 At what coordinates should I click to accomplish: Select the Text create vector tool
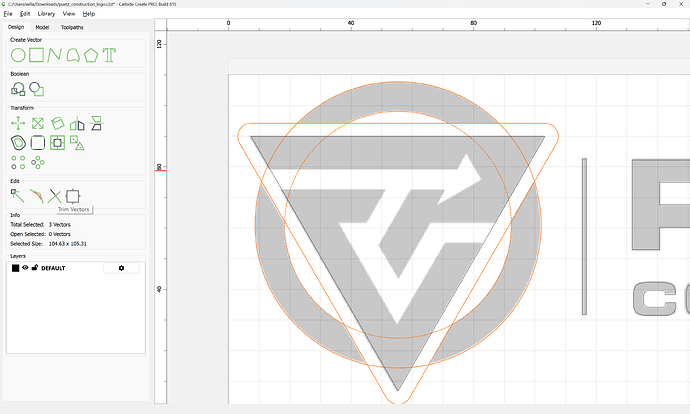click(109, 55)
